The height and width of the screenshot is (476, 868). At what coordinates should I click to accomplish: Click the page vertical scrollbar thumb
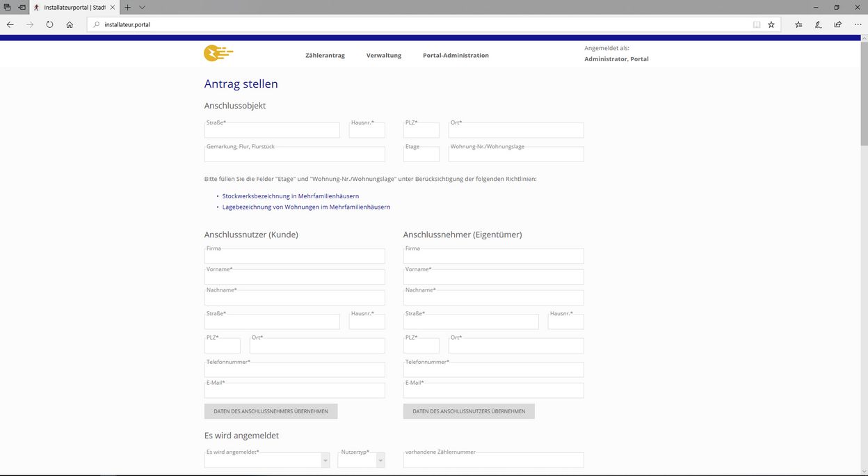tap(864, 93)
